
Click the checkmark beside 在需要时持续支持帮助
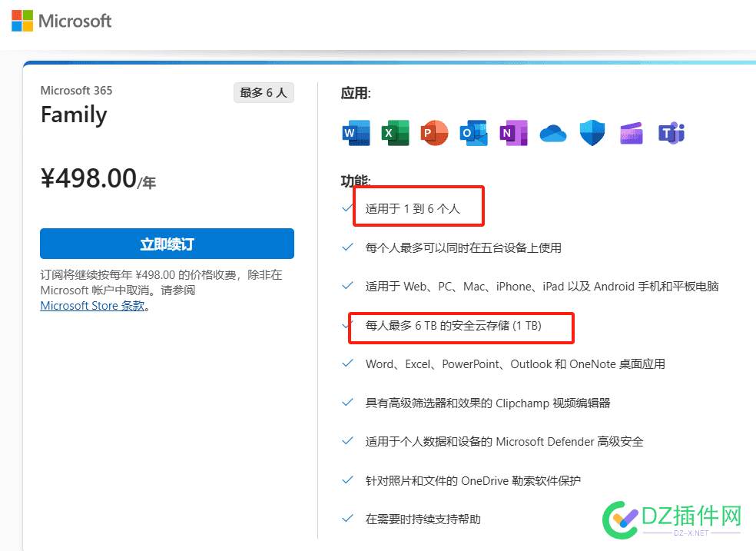(x=347, y=519)
